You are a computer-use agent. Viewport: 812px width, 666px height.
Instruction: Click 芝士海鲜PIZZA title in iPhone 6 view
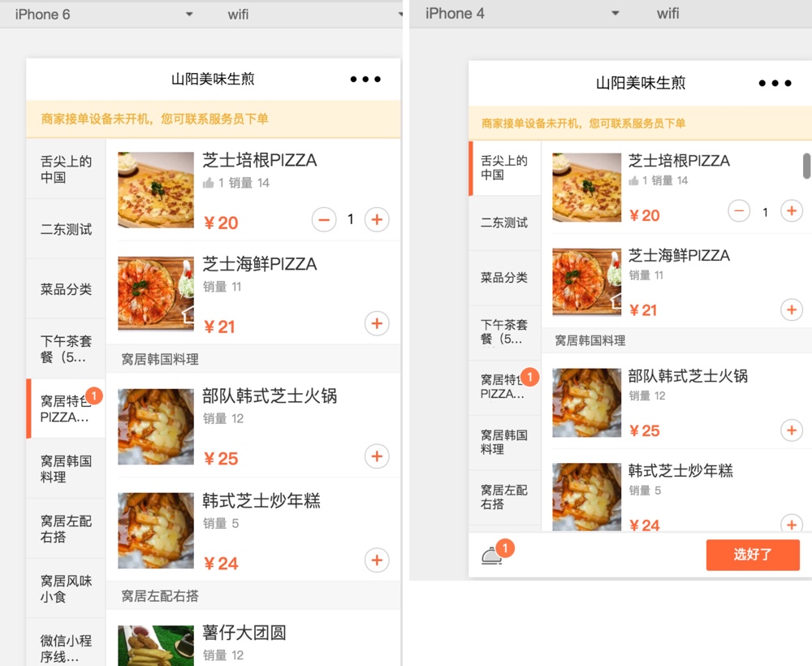[260, 264]
